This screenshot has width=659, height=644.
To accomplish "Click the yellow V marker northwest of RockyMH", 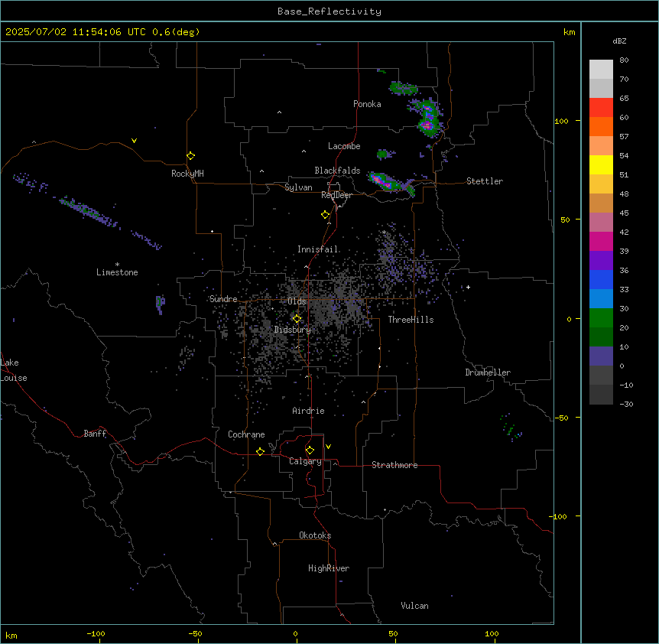I will click(134, 141).
